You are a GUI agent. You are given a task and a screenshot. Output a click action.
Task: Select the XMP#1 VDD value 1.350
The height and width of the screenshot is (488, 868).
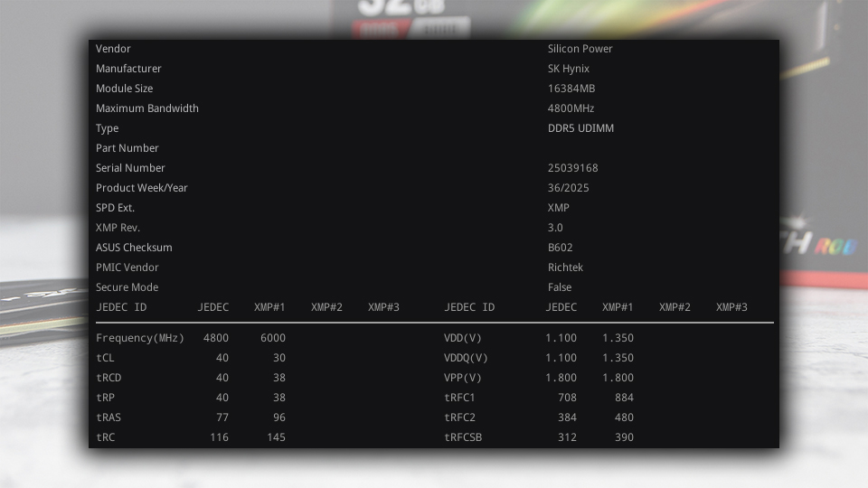[x=618, y=338]
